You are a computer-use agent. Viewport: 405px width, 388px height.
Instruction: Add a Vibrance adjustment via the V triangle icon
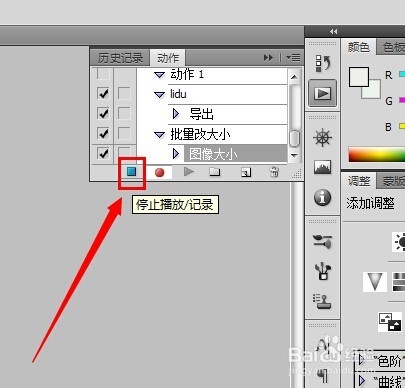click(x=375, y=282)
